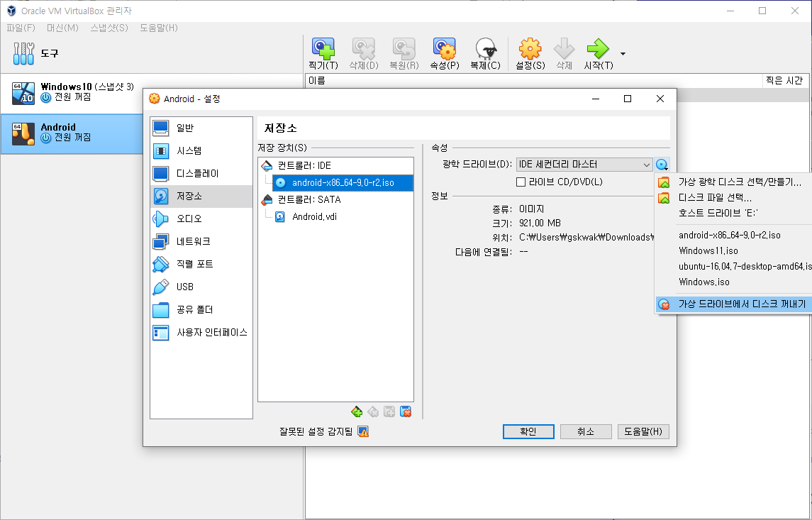Open the 일반 (General) settings category
The image size is (812, 520).
pos(201,128)
